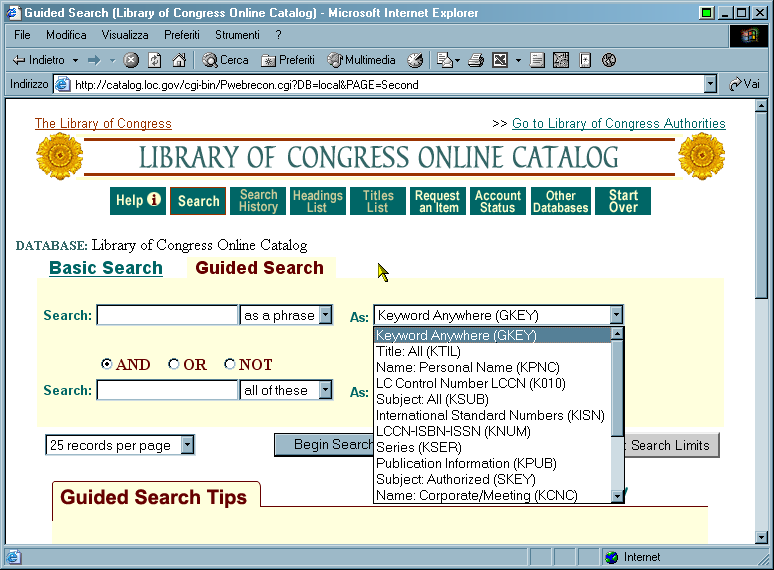Screen dimensions: 774x570
Task: Click the Windows logo throbber icon
Action: coord(748,35)
